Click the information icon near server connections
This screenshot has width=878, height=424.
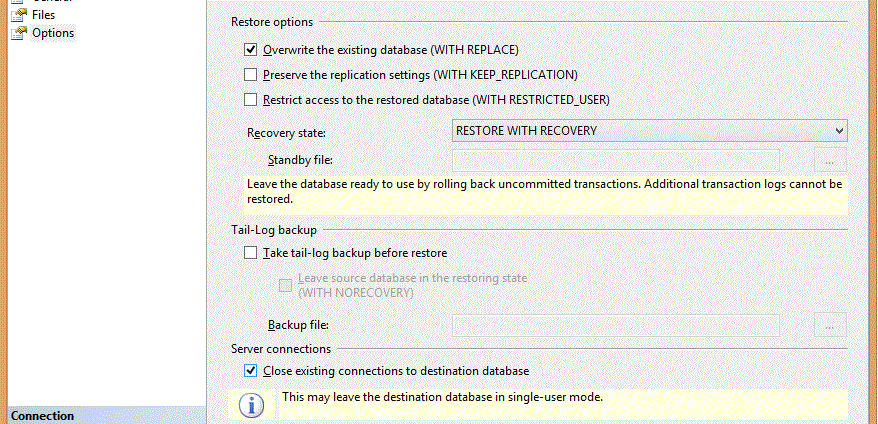pyautogui.click(x=255, y=404)
